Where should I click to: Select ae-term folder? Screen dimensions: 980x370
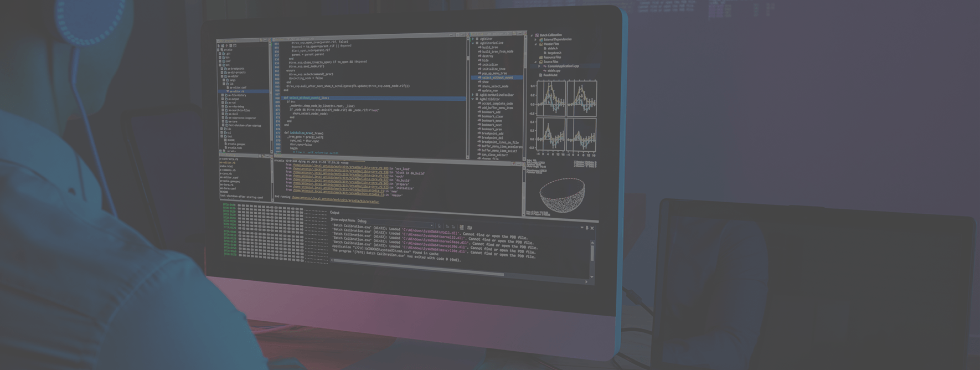tap(233, 121)
